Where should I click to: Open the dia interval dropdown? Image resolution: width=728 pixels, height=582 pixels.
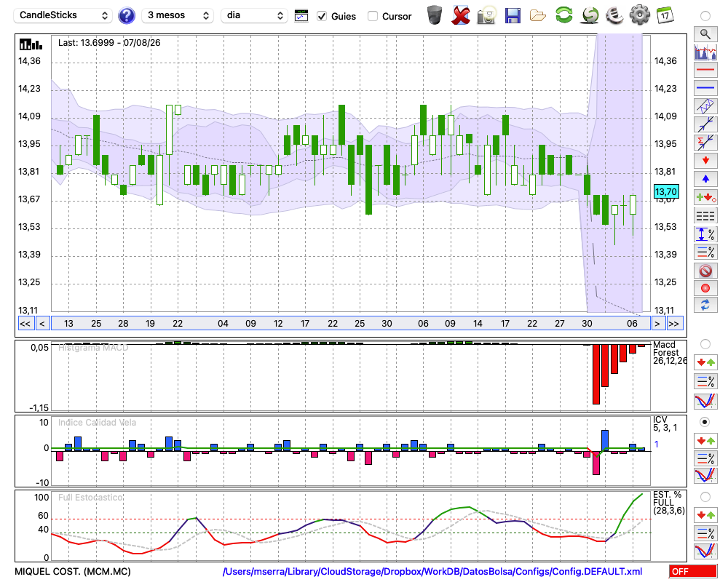click(254, 15)
